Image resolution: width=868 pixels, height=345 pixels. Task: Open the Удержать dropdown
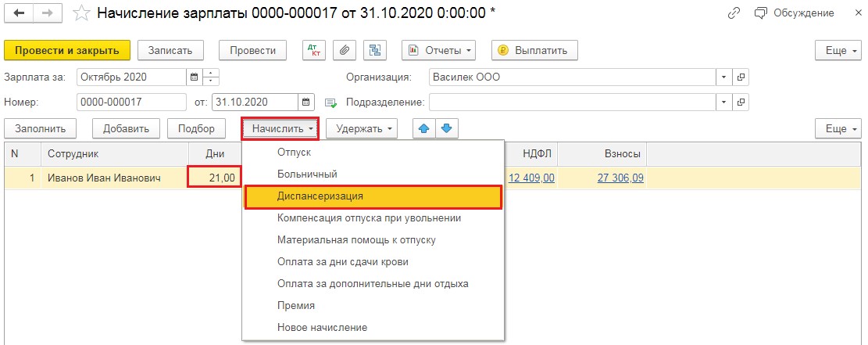pos(362,128)
